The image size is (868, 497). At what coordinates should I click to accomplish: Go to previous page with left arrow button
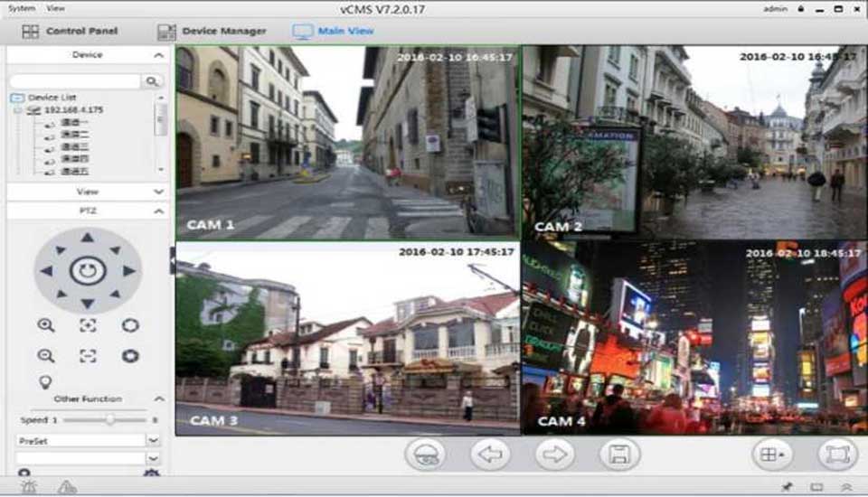click(x=490, y=455)
